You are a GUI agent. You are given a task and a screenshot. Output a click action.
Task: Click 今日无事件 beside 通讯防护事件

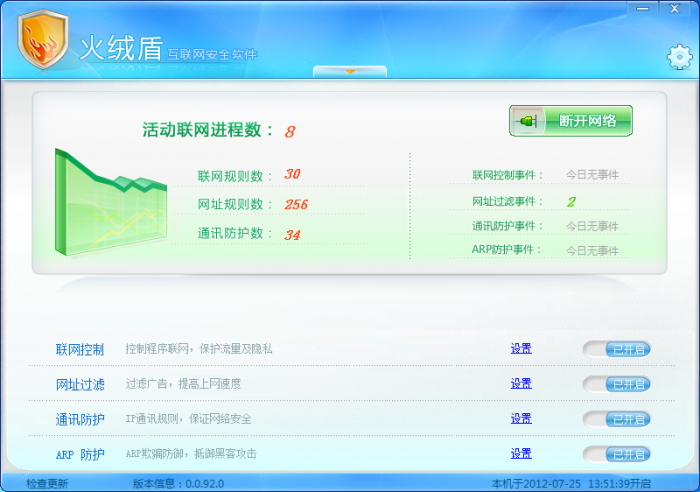coord(592,226)
